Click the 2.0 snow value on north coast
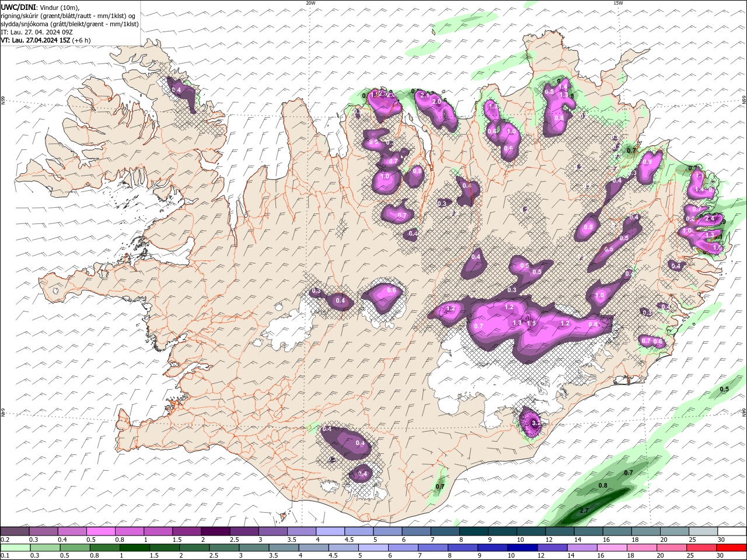 [x=436, y=101]
